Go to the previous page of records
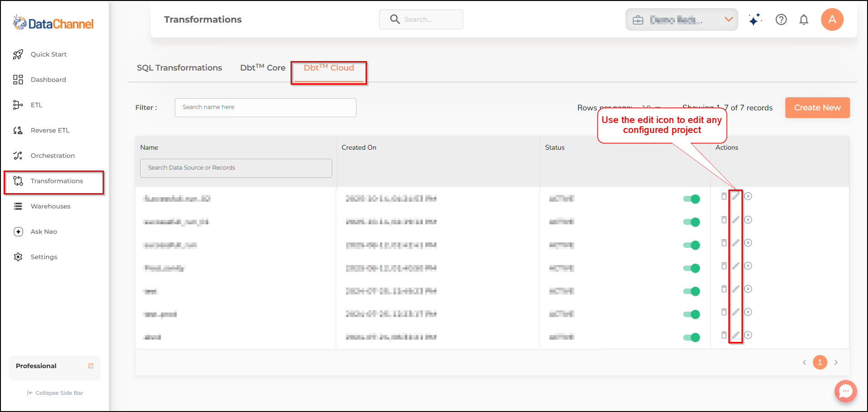Viewport: 868px width, 412px height. pos(804,362)
